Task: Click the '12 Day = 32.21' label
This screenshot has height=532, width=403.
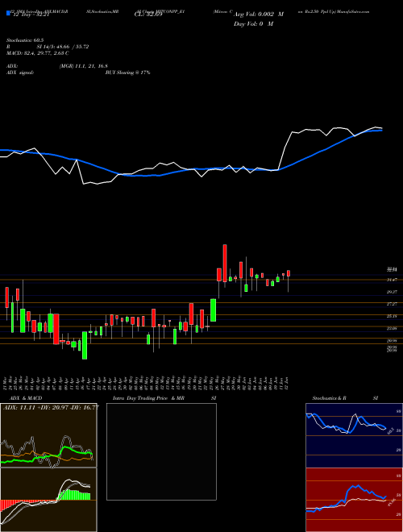Action: coord(32,15)
